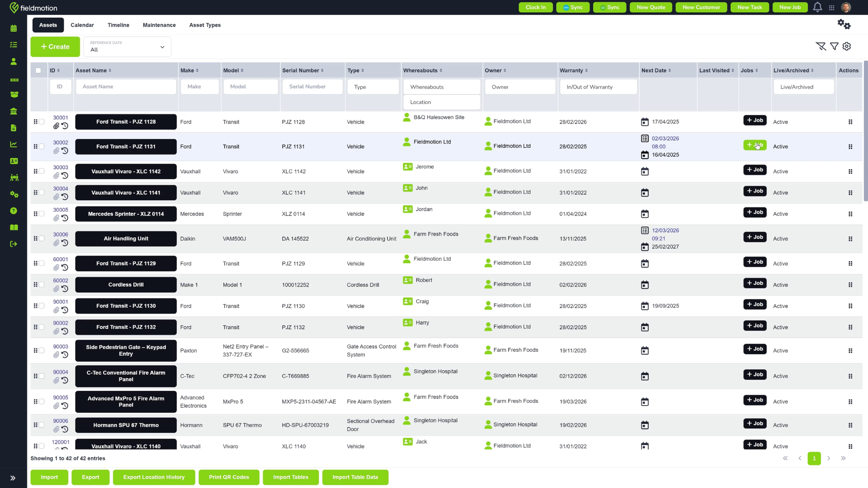Image resolution: width=868 pixels, height=488 pixels.
Task: Open the help question mark sidebar icon
Action: coord(13,211)
